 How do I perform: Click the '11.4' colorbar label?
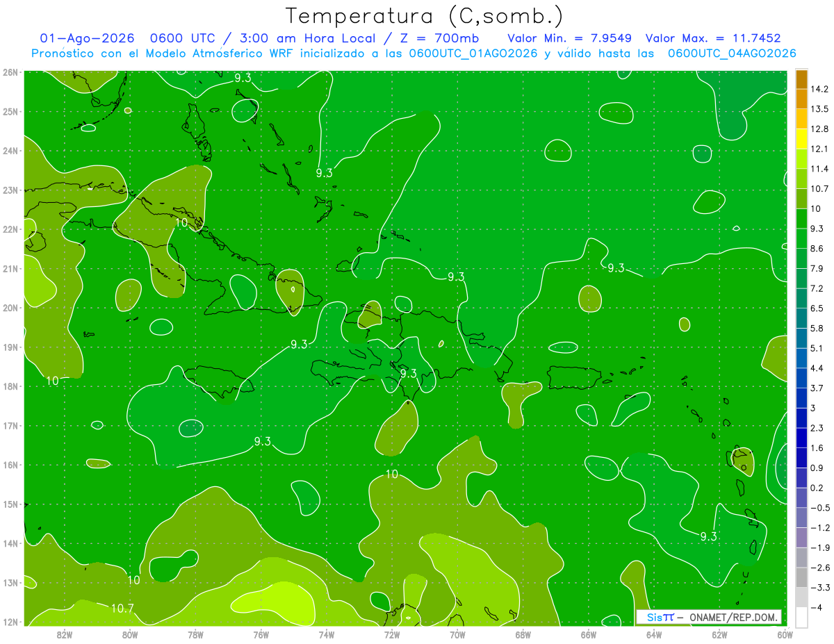819,169
